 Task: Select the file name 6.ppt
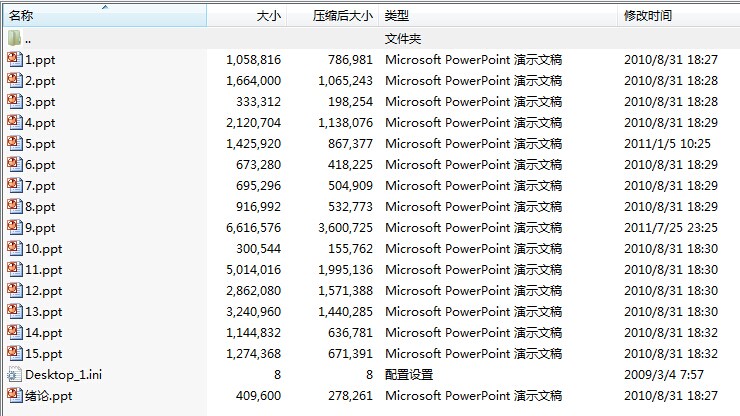(x=40, y=165)
